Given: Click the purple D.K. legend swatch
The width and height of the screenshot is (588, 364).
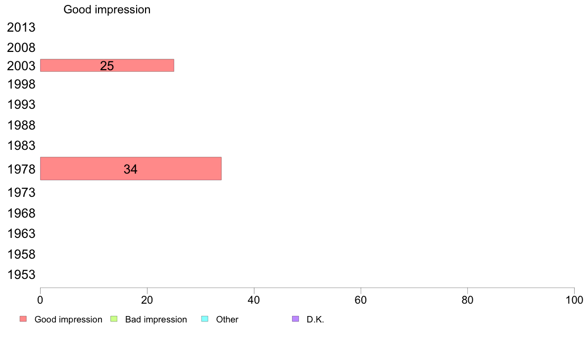Looking at the screenshot, I should pyautogui.click(x=295, y=319).
